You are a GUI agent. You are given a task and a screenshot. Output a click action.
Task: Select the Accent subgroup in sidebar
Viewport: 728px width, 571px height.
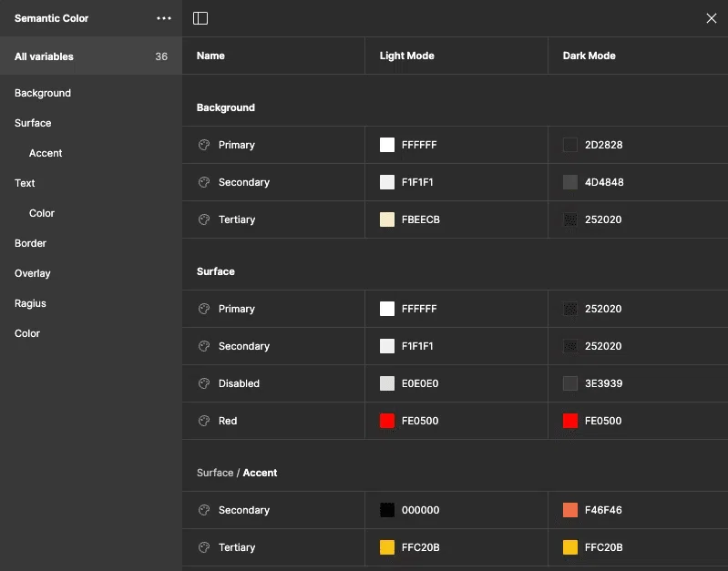[x=46, y=153]
